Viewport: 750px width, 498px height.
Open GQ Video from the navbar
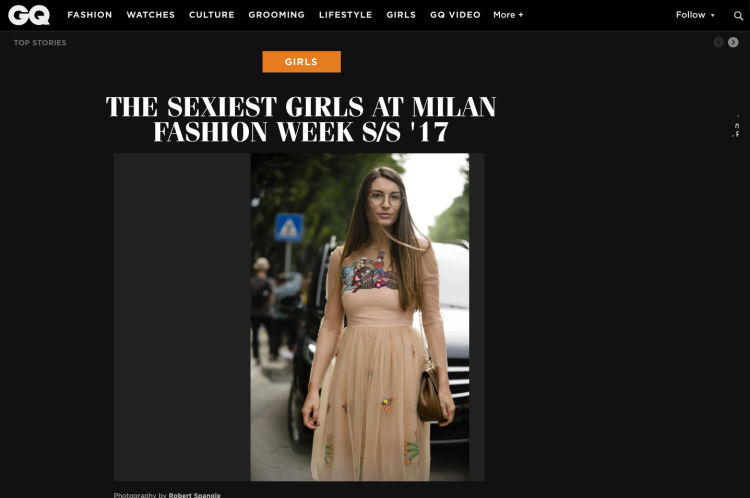tap(455, 15)
